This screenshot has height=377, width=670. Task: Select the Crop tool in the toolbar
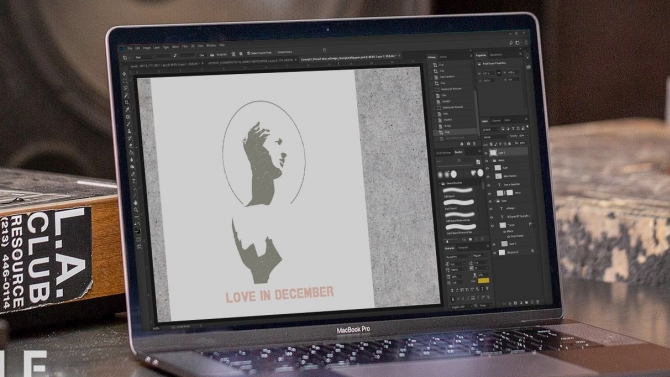126,103
